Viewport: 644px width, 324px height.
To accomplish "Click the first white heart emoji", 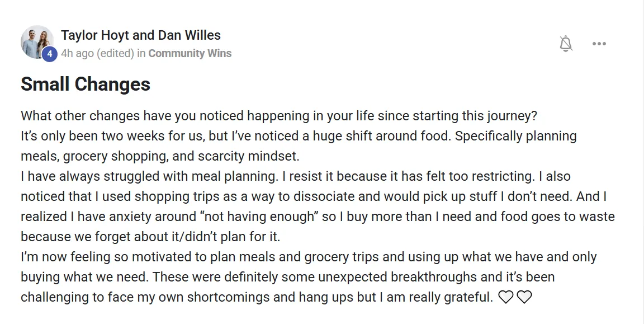I will [x=505, y=297].
